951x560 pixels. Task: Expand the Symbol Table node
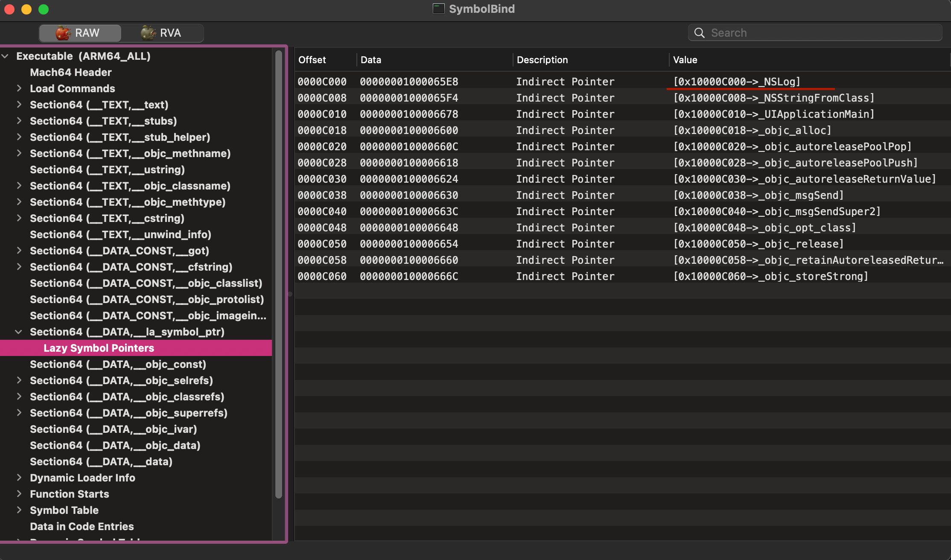19,510
